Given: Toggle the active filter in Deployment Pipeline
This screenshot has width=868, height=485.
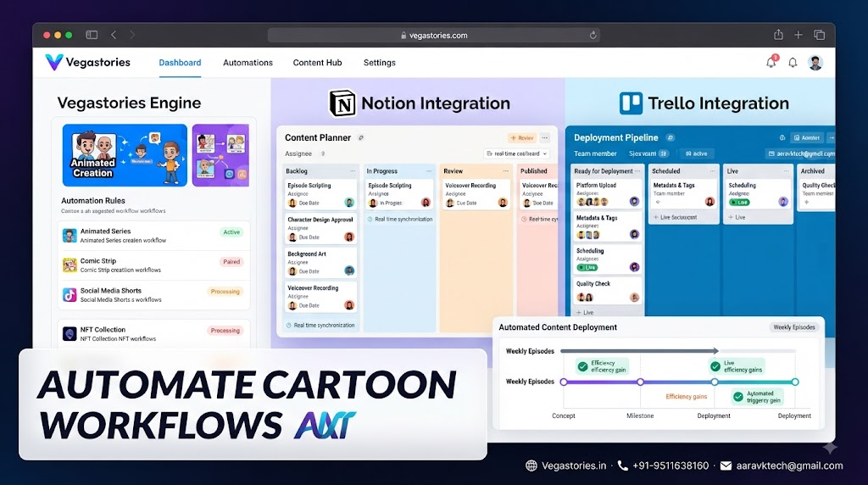Looking at the screenshot, I should pos(696,153).
